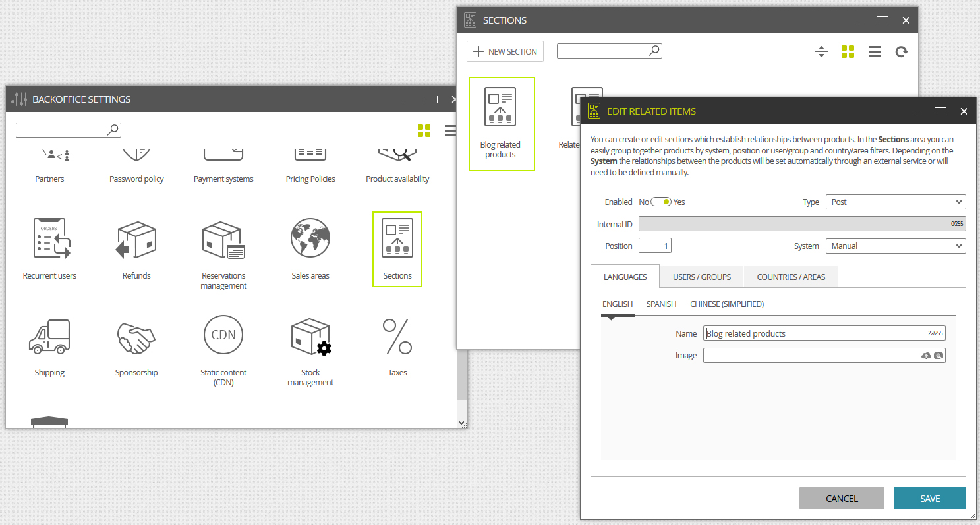
Task: Click the New Section button
Action: point(505,51)
